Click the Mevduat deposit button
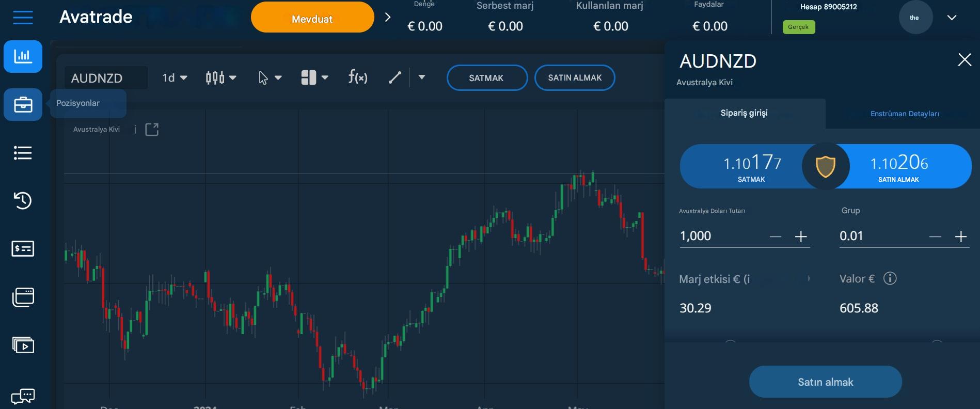This screenshot has width=980, height=409. point(312,17)
